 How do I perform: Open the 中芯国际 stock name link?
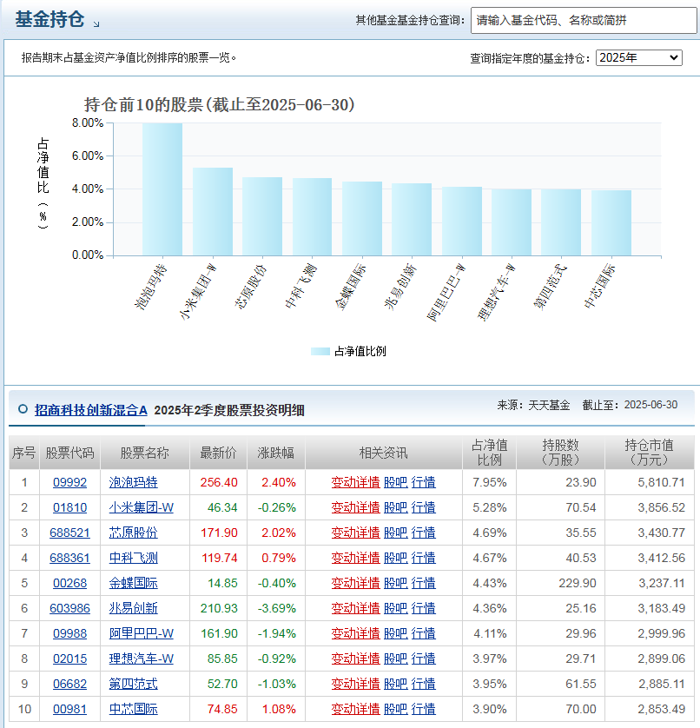click(133, 709)
